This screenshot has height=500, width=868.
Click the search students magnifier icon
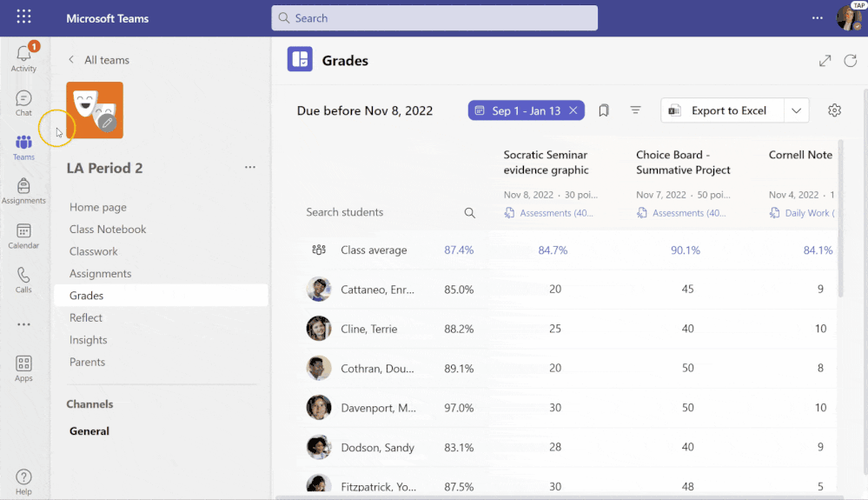469,213
